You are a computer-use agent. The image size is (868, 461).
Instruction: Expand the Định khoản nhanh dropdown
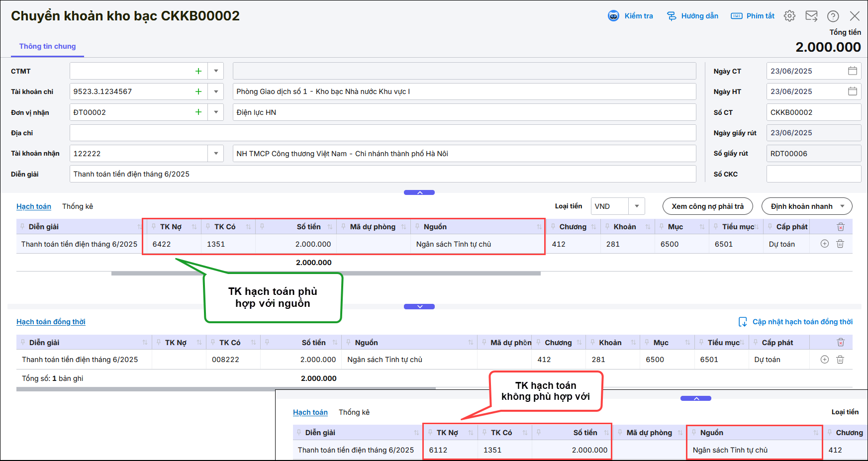coord(843,206)
